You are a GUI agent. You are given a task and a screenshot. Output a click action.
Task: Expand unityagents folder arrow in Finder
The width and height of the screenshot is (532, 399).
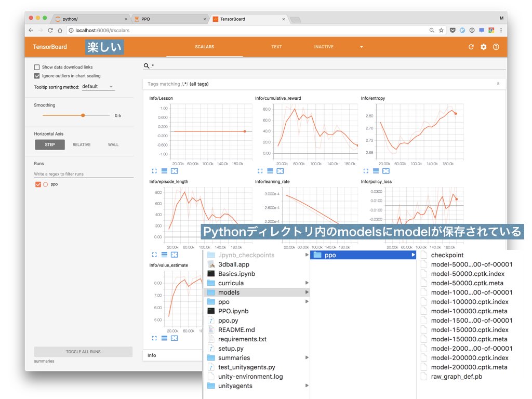tap(307, 386)
